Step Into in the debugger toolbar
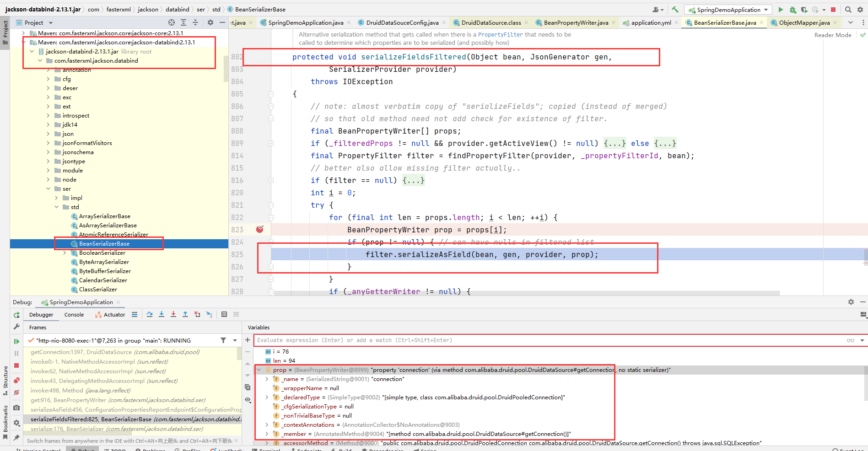The height and width of the screenshot is (451, 868). [x=162, y=314]
